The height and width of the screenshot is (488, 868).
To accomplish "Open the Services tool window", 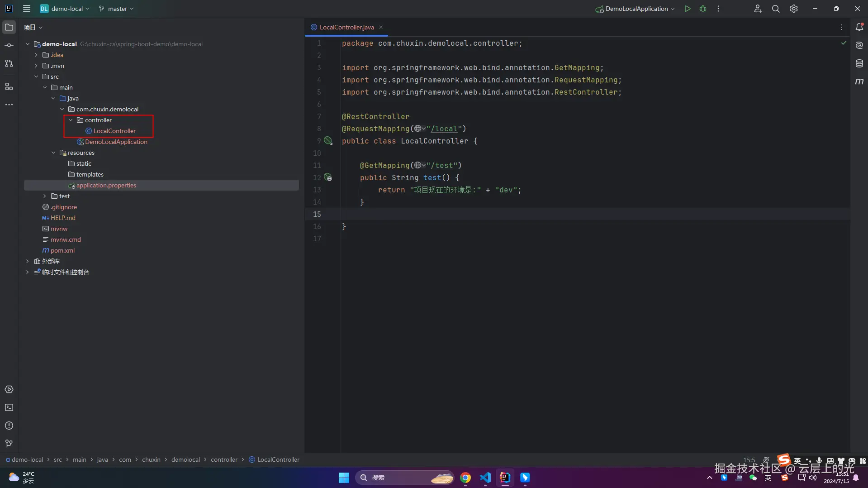I will point(9,389).
